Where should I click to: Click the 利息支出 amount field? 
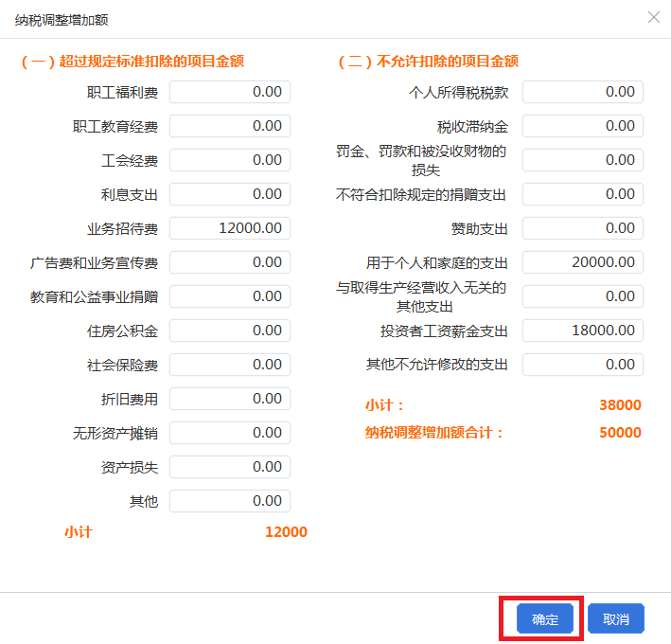coord(230,194)
